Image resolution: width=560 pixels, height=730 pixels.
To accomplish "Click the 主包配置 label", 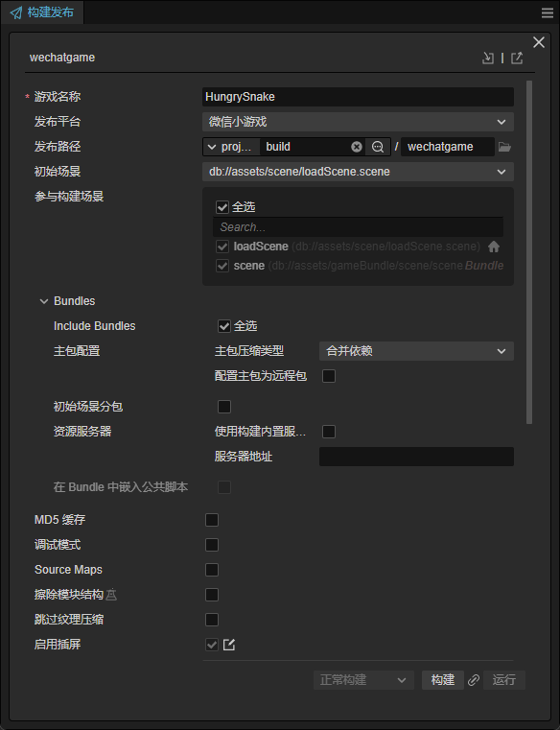I will [x=77, y=351].
